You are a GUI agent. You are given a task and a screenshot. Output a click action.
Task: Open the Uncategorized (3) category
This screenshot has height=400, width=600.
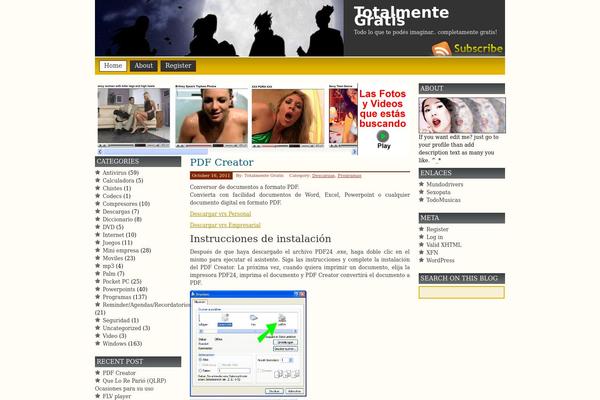126,328
